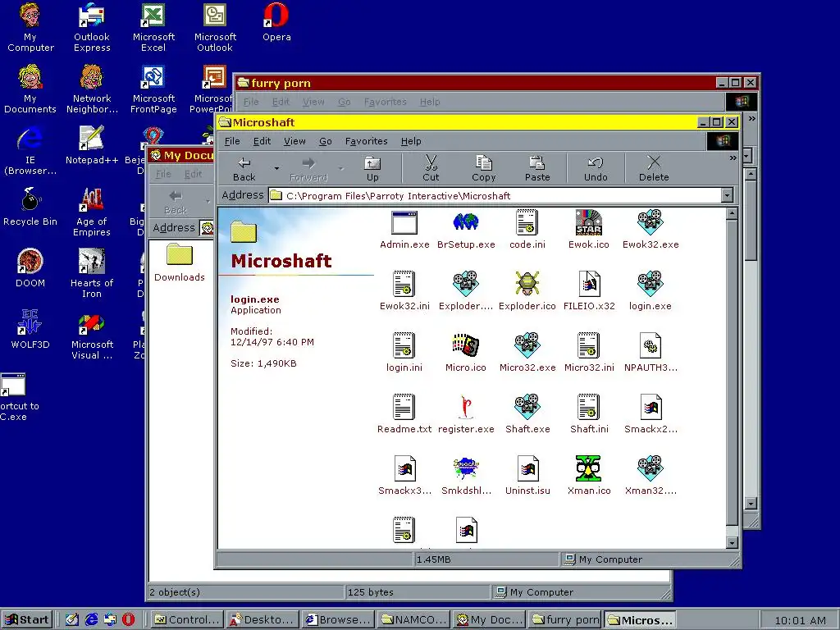This screenshot has width=840, height=630.
Task: Click the Cut scissors button
Action: point(431,169)
